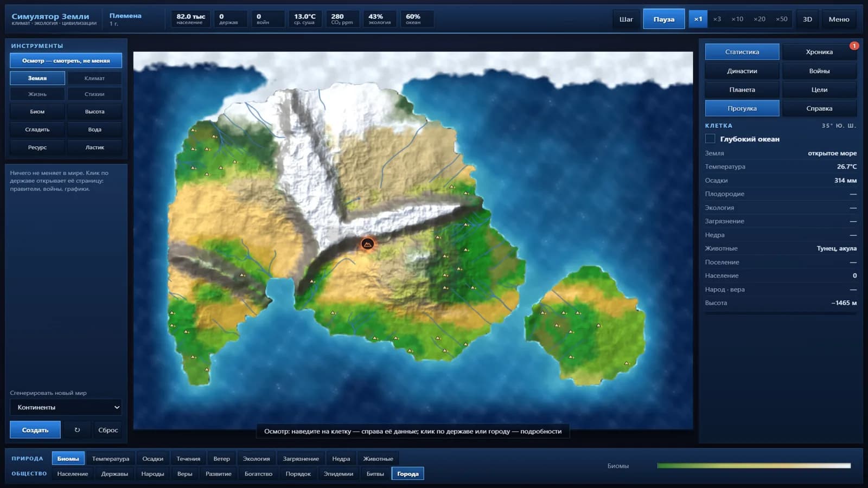Expand the Континенты world type dropdown
This screenshot has width=868, height=488.
coord(66,407)
